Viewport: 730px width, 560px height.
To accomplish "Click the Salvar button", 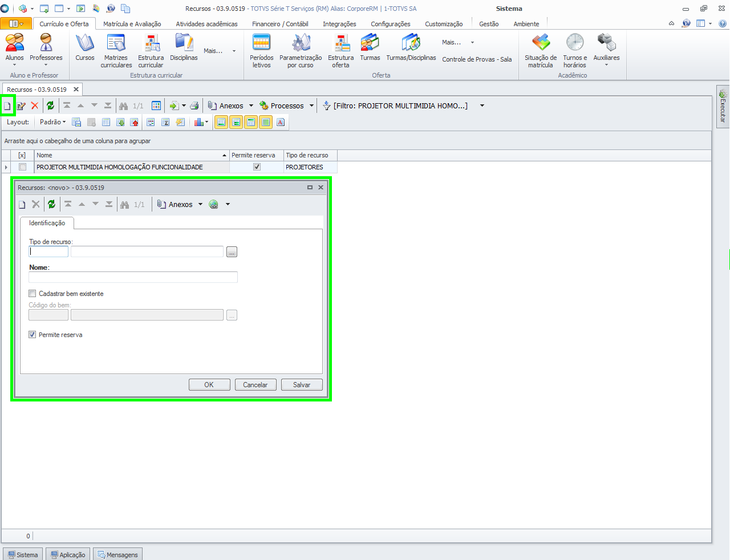I will 302,385.
